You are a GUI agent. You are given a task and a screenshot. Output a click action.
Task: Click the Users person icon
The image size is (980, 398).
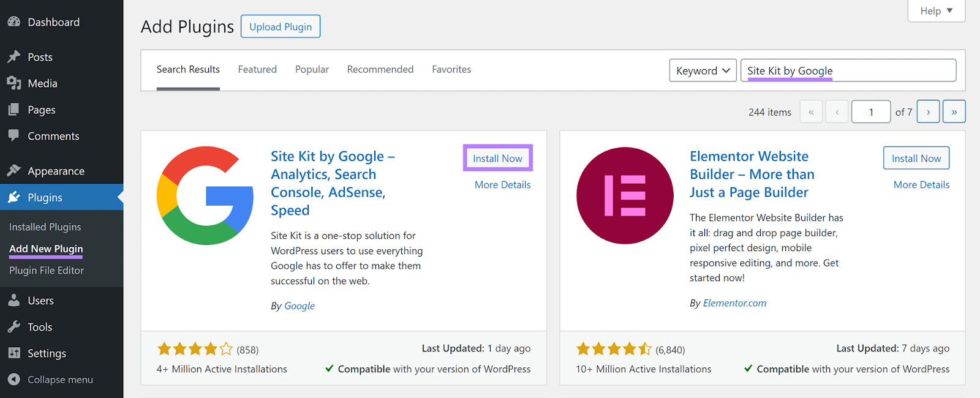14,301
